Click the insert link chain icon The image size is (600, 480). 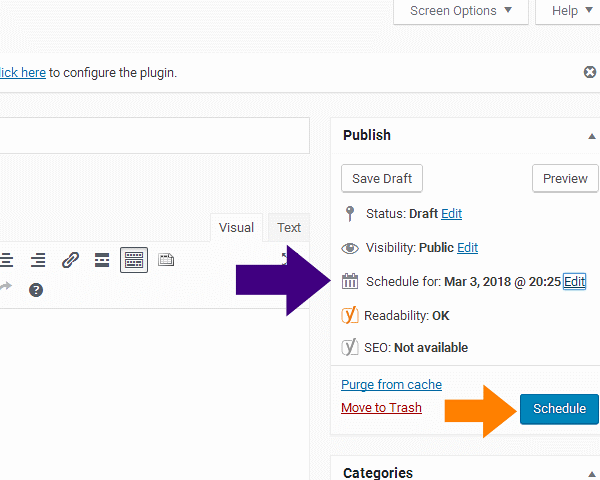[x=70, y=261]
